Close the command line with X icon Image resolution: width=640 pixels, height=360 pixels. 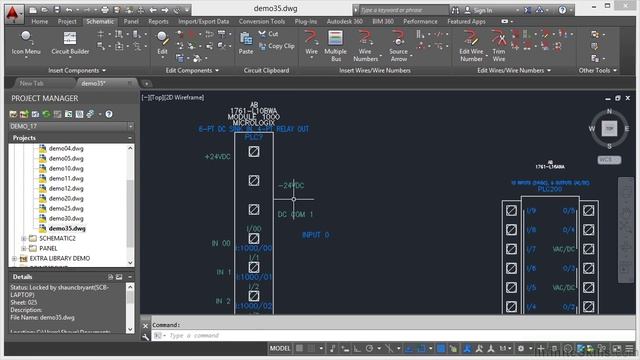146,326
